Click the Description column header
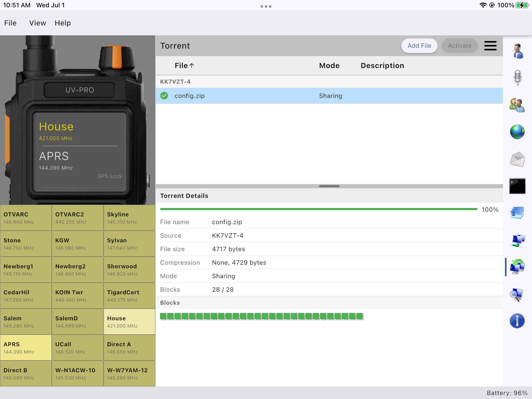The image size is (532, 399). (x=382, y=66)
